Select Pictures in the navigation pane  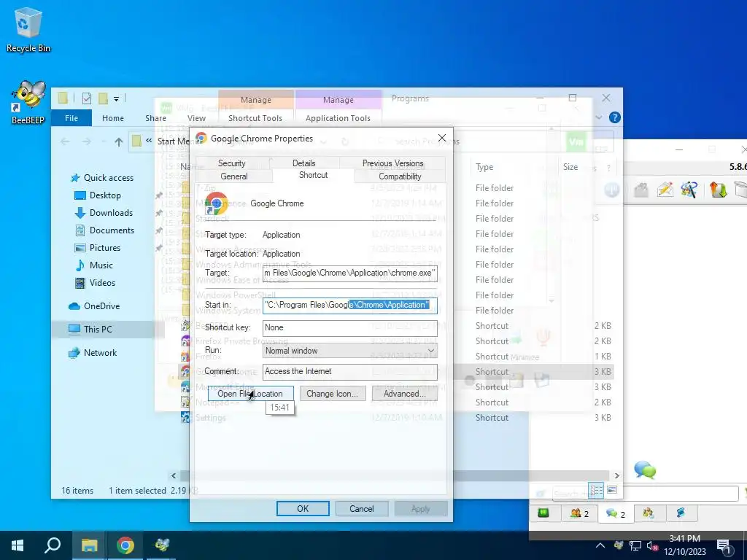97,248
